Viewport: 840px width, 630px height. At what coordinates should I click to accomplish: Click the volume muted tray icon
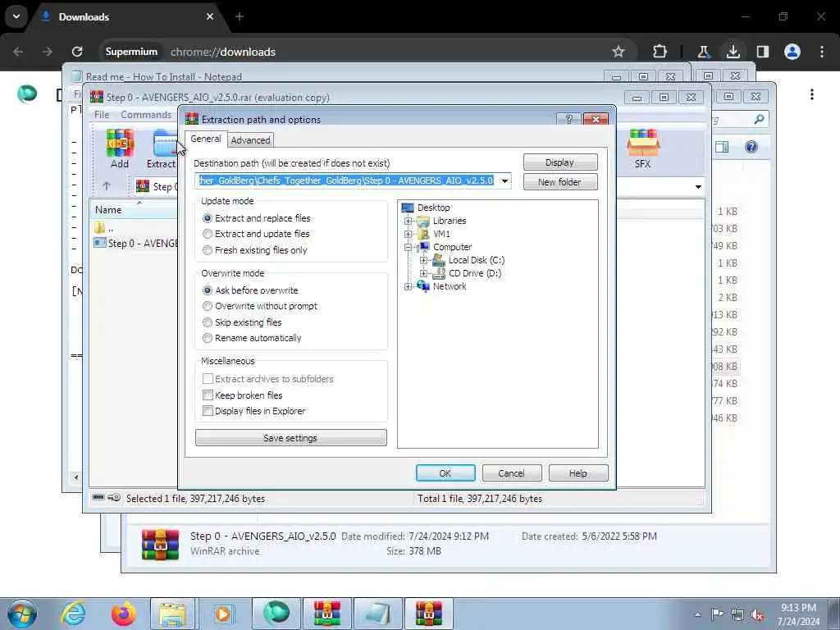[x=757, y=615]
